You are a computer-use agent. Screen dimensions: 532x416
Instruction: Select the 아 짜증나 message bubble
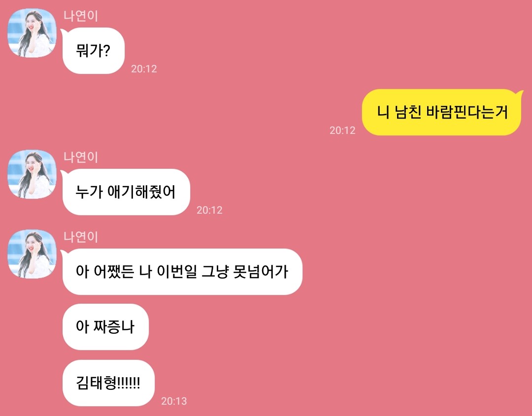point(105,327)
